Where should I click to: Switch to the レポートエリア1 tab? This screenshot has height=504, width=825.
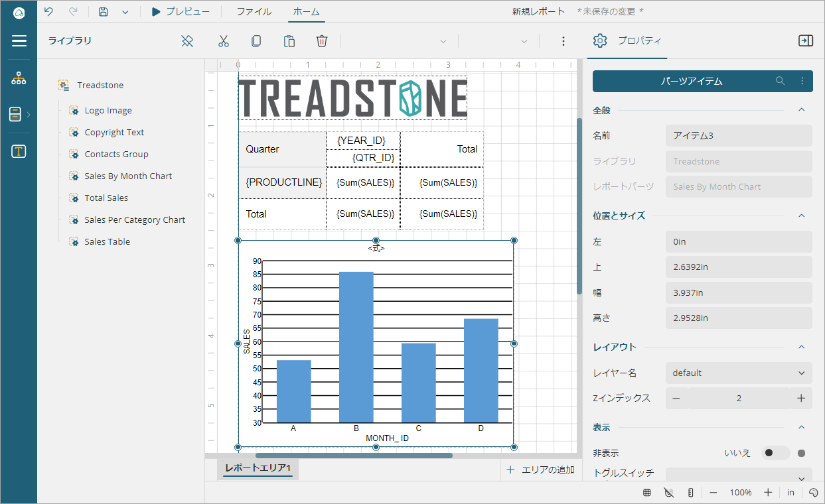[x=258, y=469]
